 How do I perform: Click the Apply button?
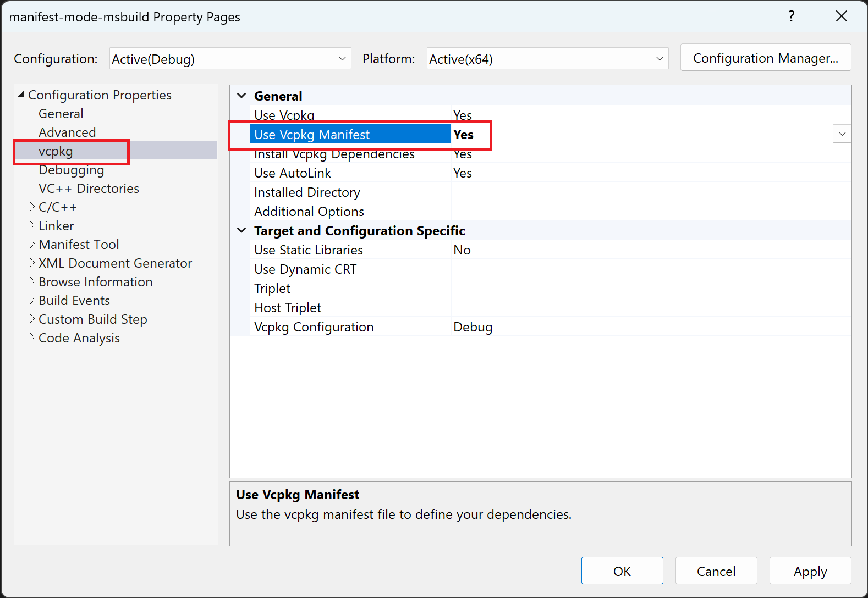pos(810,571)
